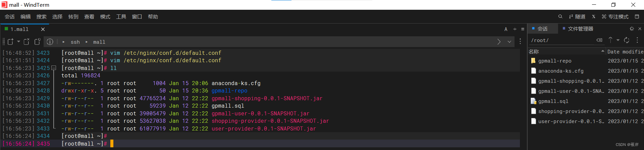This screenshot has width=644, height=150.
Task: Click the mall breadcrumb item
Action: pos(99,42)
